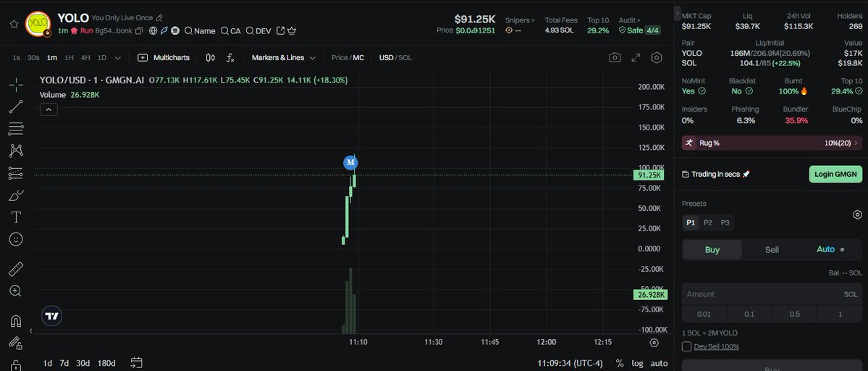Toggle the magnet snap mode
868x371 pixels.
tap(16, 321)
